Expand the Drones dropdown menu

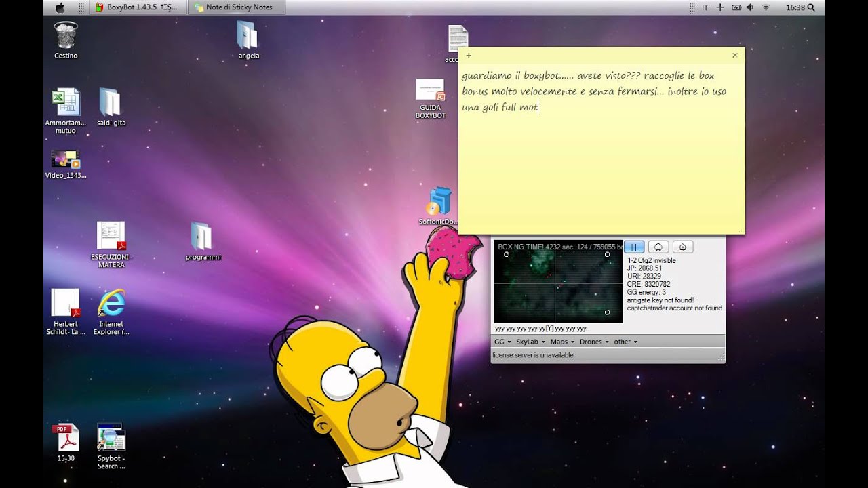[594, 342]
